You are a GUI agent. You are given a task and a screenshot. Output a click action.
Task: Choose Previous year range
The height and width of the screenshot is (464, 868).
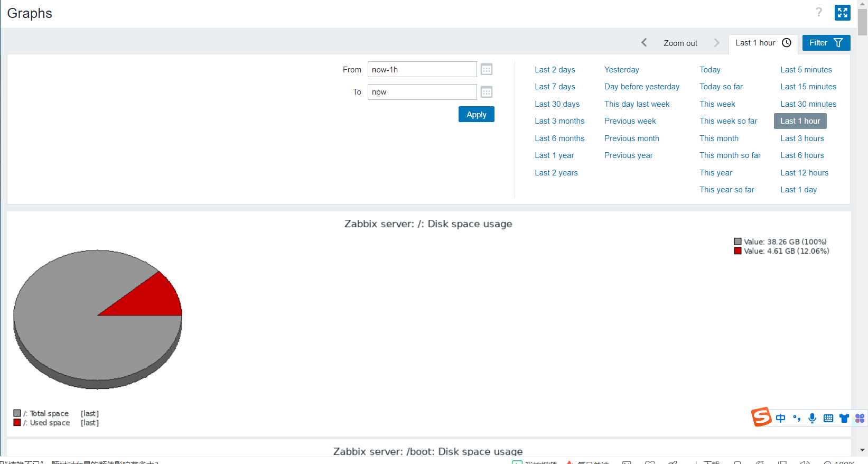(629, 155)
